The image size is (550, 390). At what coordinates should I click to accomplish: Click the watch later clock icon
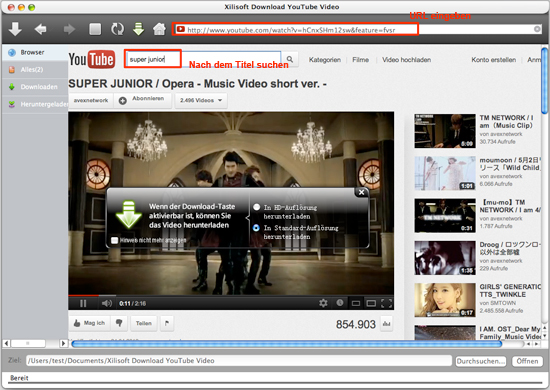pos(340,303)
